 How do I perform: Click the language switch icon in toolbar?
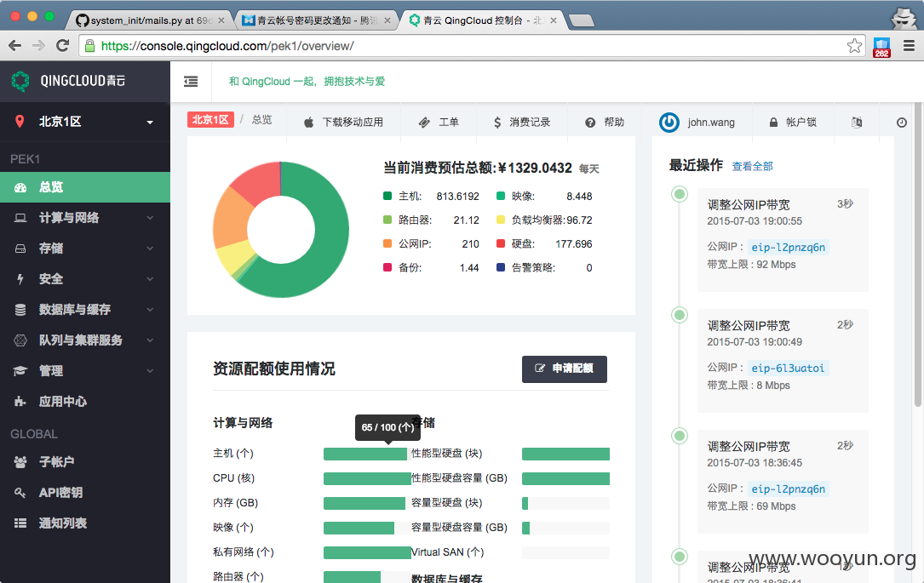857,122
